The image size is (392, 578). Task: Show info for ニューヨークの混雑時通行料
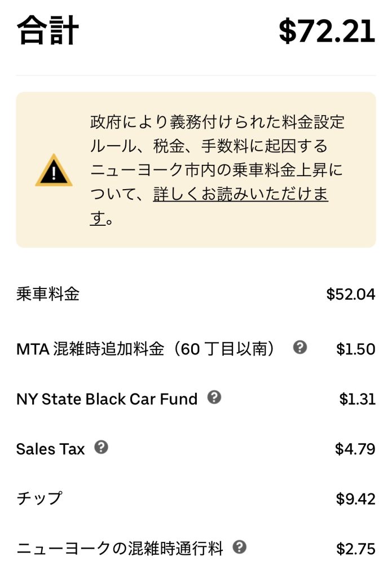tap(240, 547)
